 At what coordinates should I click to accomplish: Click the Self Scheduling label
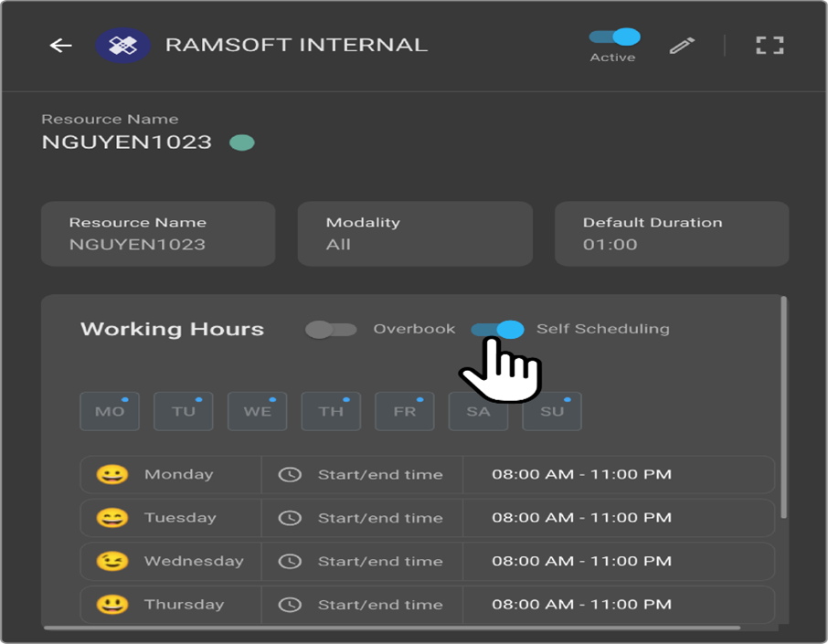[603, 329]
